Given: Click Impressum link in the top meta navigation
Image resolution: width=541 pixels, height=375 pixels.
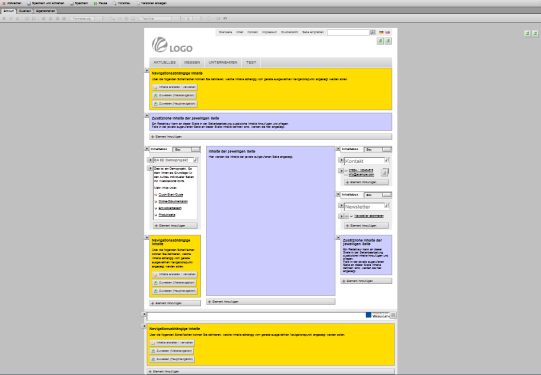Looking at the screenshot, I should click(x=269, y=32).
